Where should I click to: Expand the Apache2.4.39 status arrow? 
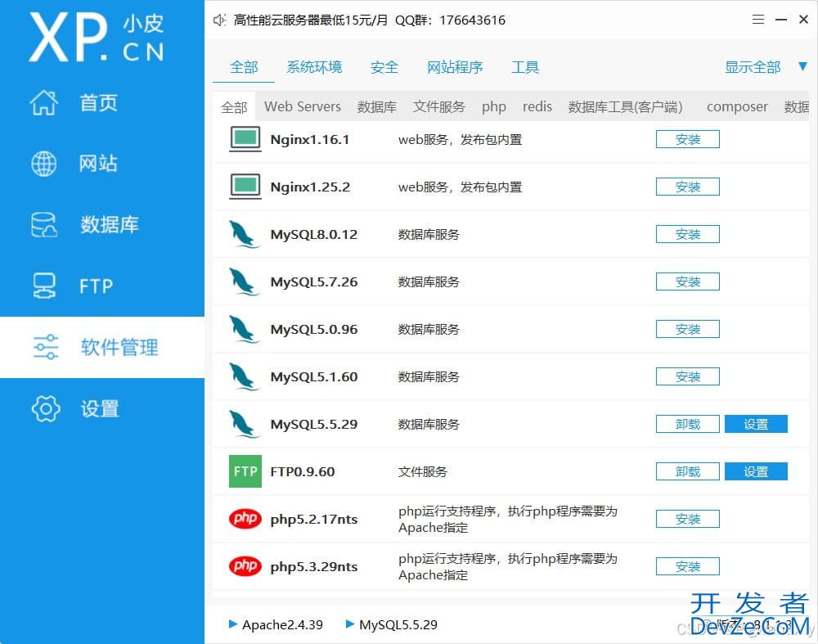click(x=233, y=624)
